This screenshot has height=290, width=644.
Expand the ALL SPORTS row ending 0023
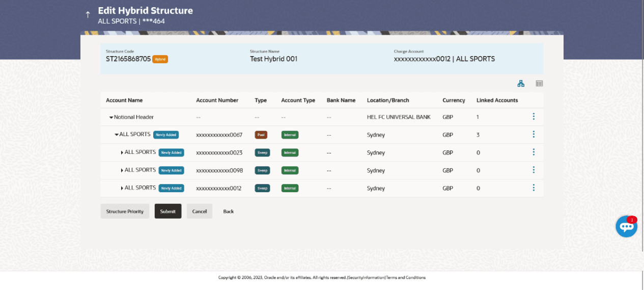pyautogui.click(x=122, y=153)
